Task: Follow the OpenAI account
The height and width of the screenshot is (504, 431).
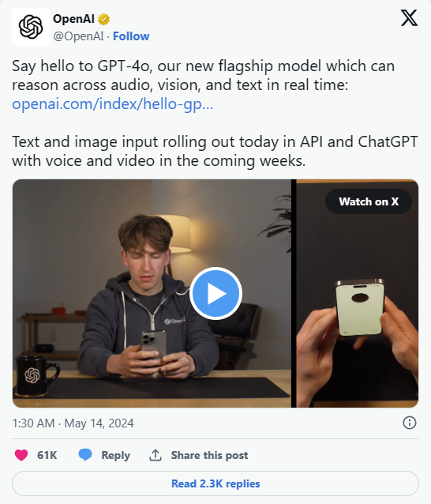Action: [x=131, y=36]
